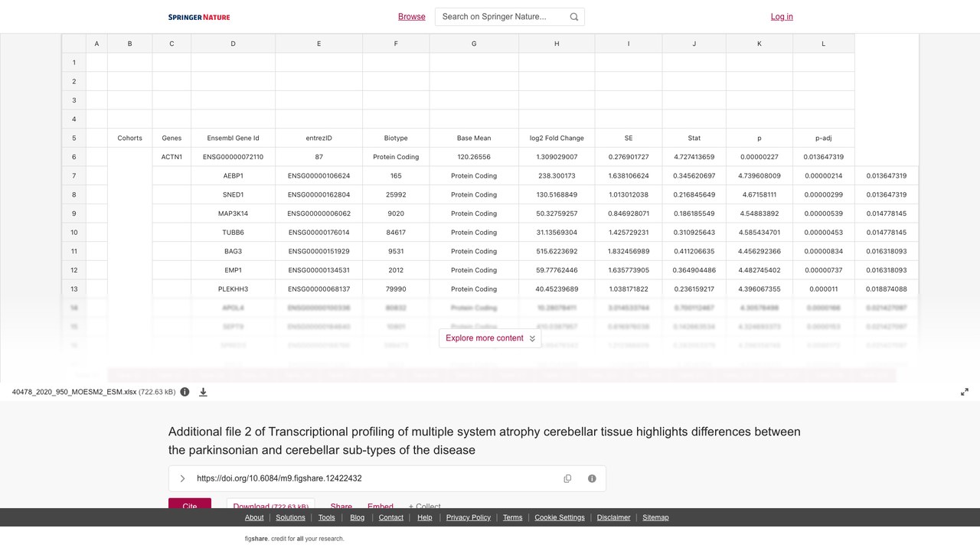Click the Springer Nature logo
980x551 pixels.
[x=199, y=17]
